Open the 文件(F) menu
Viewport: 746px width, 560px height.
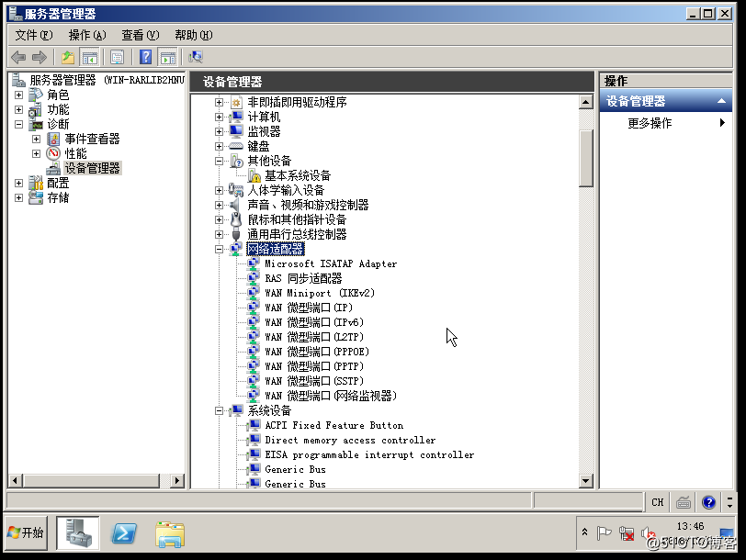(34, 35)
